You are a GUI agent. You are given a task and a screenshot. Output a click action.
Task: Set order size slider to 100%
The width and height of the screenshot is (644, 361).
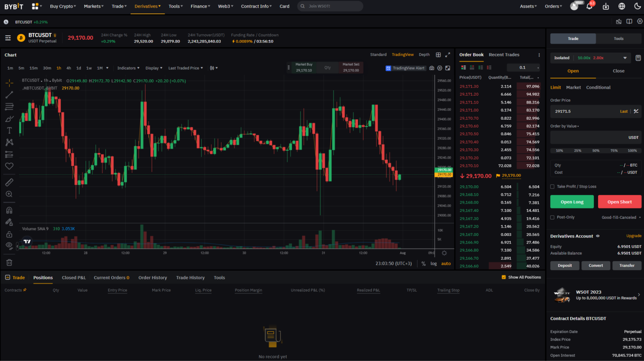point(632,150)
